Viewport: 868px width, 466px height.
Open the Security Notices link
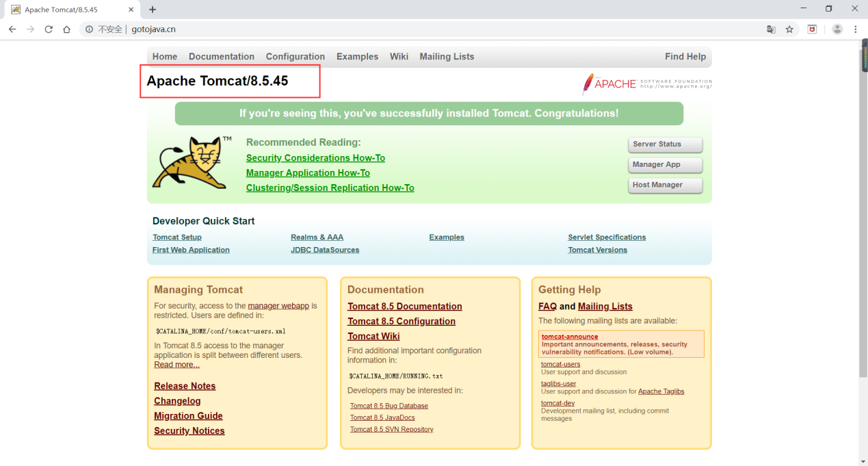click(x=189, y=431)
